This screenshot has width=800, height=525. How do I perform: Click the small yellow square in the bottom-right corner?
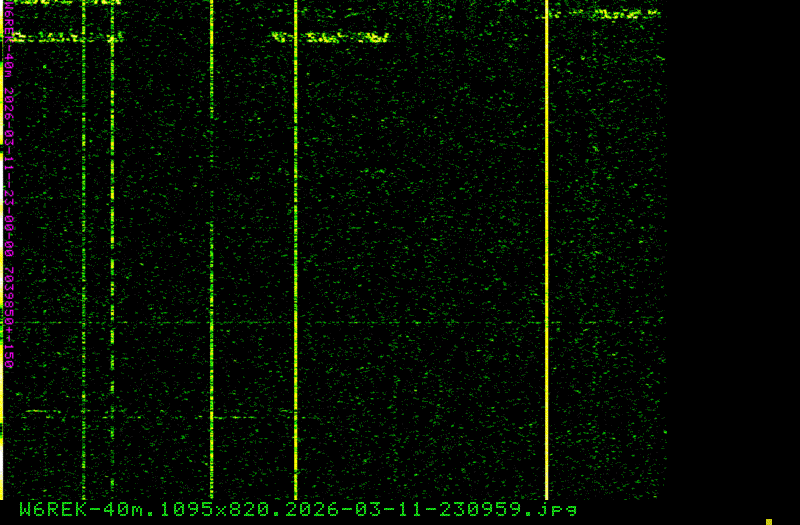coord(769,521)
